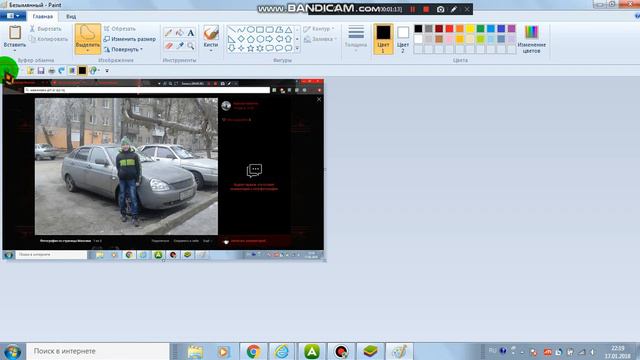This screenshot has height=360, width=640.
Task: Click the Save icon in quick access toolbar
Action: [x=41, y=71]
